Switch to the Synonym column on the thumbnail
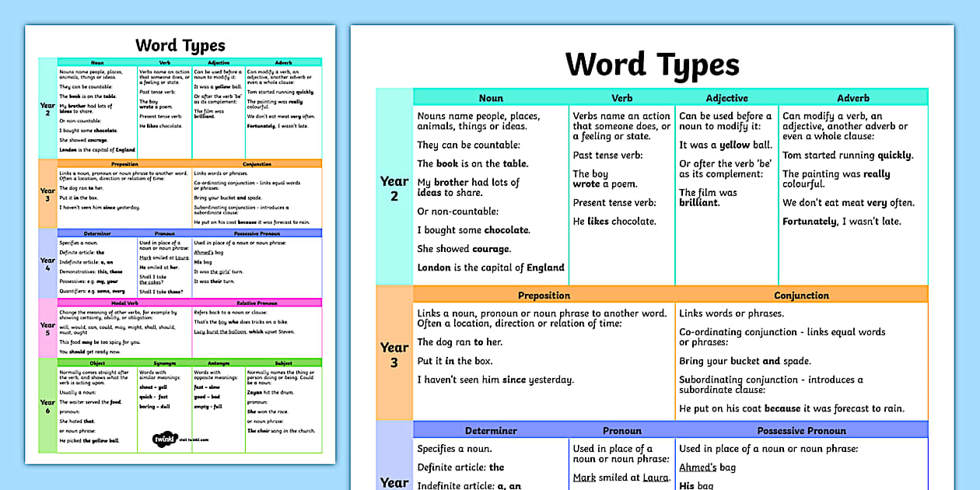This screenshot has width=980, height=490. (x=164, y=363)
